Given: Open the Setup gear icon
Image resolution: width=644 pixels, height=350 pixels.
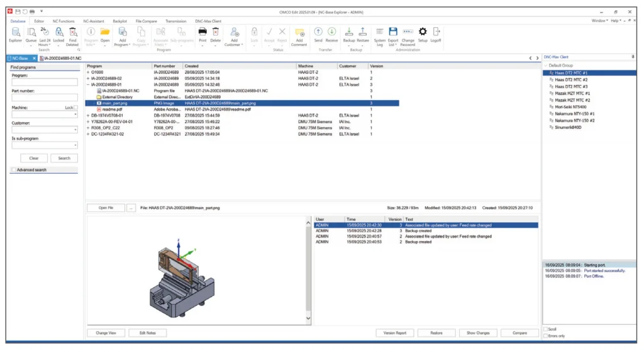Looking at the screenshot, I should pos(423,31).
